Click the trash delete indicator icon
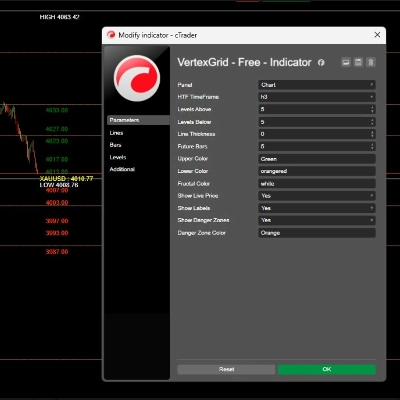The height and width of the screenshot is (400, 400). coord(371,62)
